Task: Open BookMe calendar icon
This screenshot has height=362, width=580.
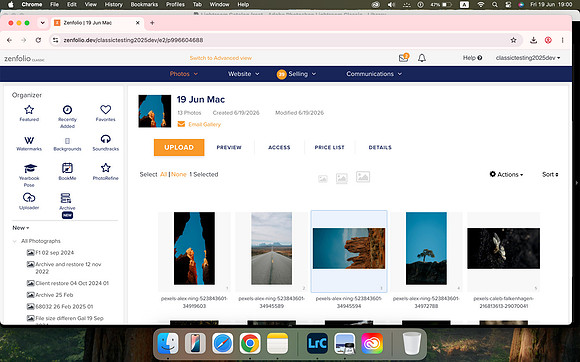Action: pyautogui.click(x=67, y=168)
